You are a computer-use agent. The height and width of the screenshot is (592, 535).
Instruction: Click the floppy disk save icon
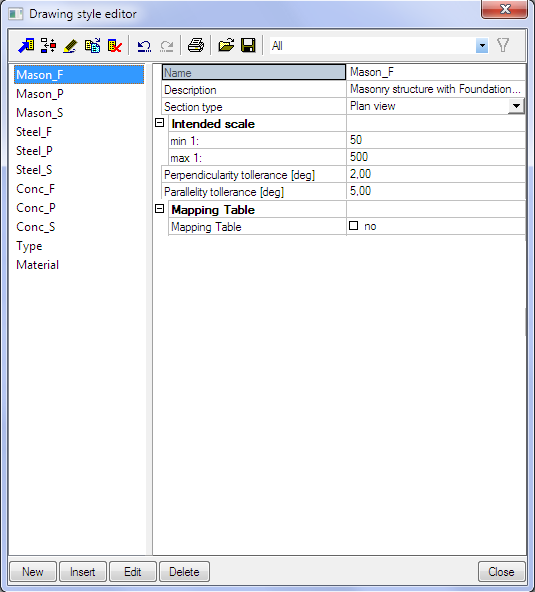(248, 46)
